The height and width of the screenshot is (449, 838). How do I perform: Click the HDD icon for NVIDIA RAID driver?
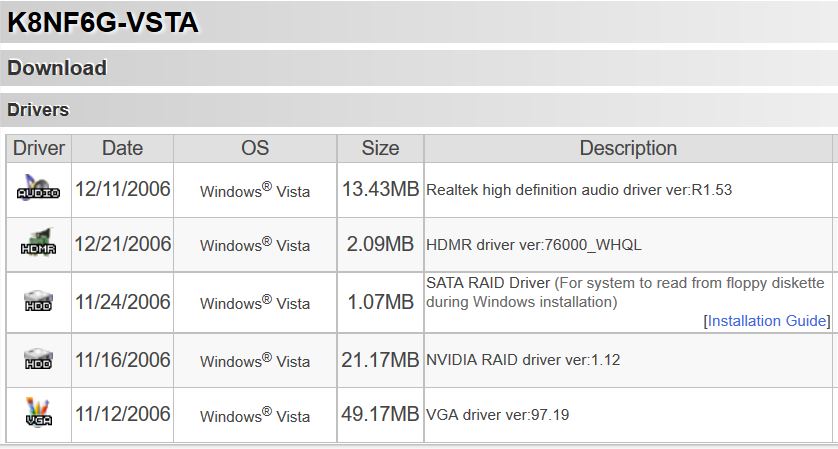[x=38, y=359]
